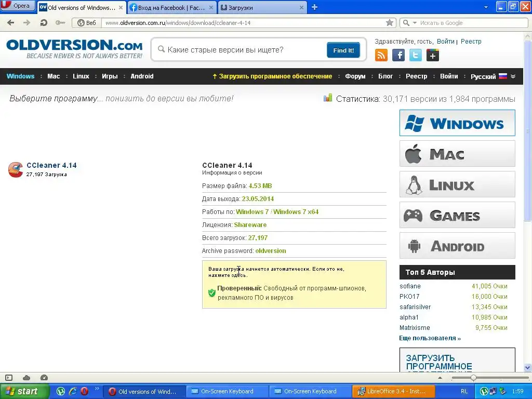The height and width of the screenshot is (399, 532).
Task: Close the Old versions of Windows tab
Action: (x=121, y=7)
